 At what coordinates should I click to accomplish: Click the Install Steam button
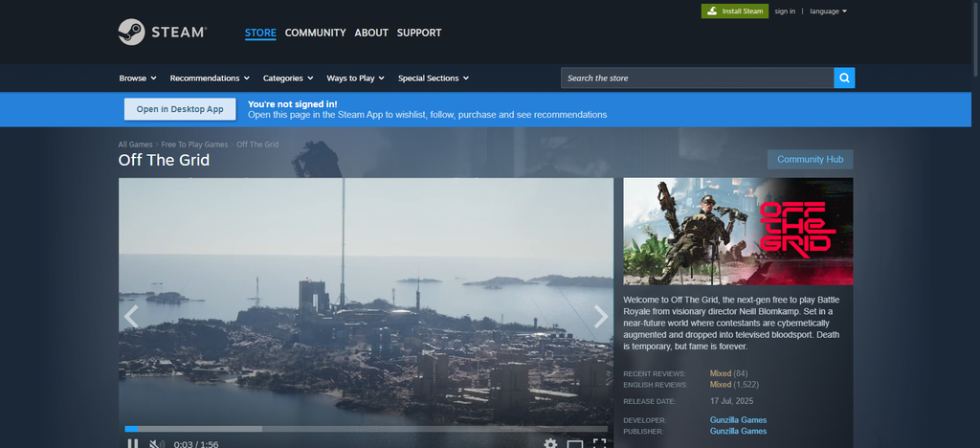pos(735,11)
